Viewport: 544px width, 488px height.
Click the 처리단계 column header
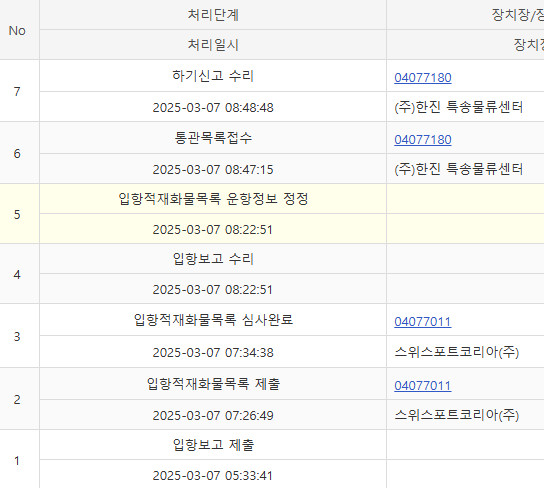point(213,15)
